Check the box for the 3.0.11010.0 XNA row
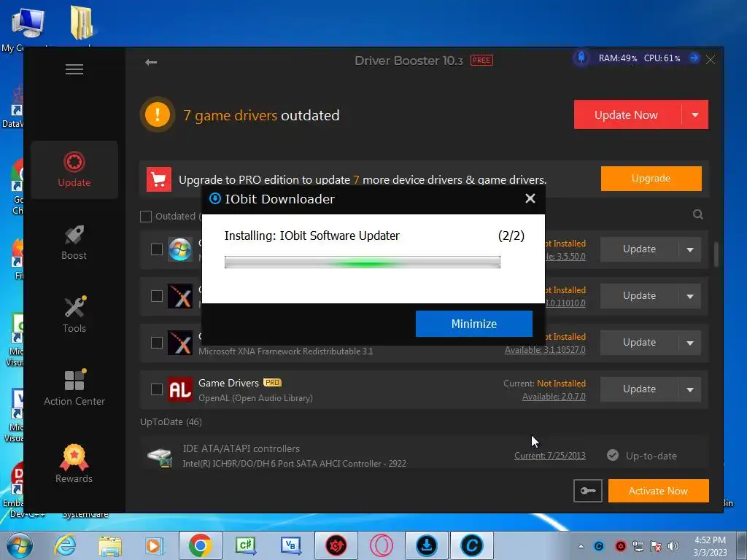The height and width of the screenshot is (560, 747). (157, 296)
